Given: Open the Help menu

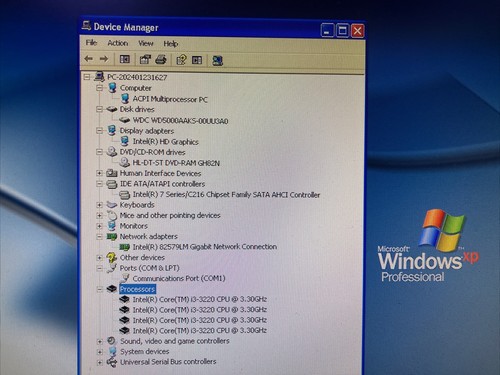Looking at the screenshot, I should coord(171,44).
